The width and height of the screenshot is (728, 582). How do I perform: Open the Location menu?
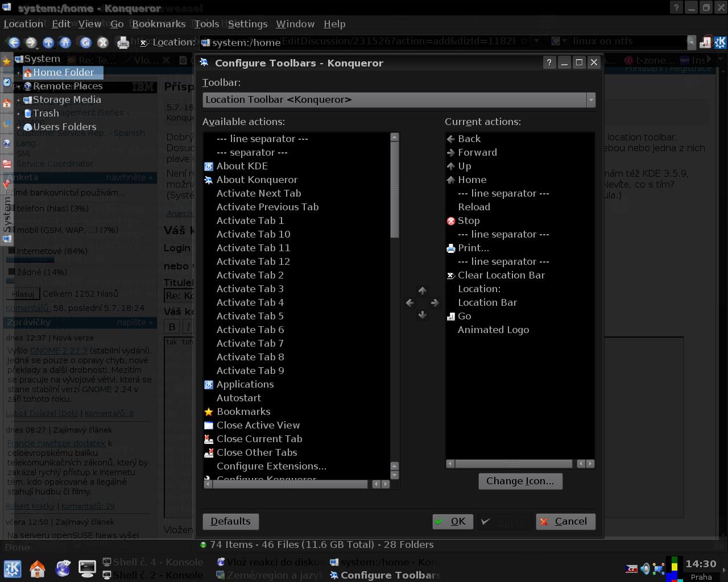click(23, 24)
